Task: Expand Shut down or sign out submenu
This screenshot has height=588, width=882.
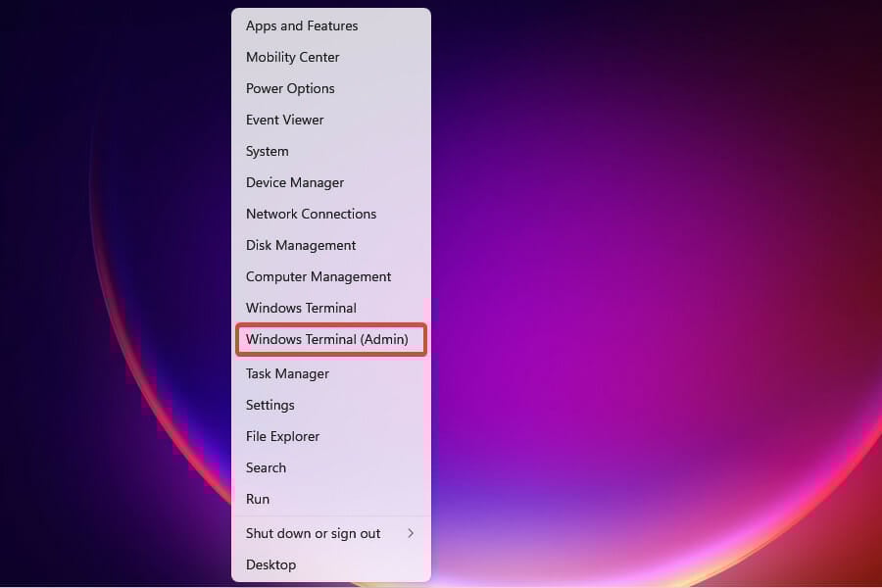Action: [x=331, y=533]
